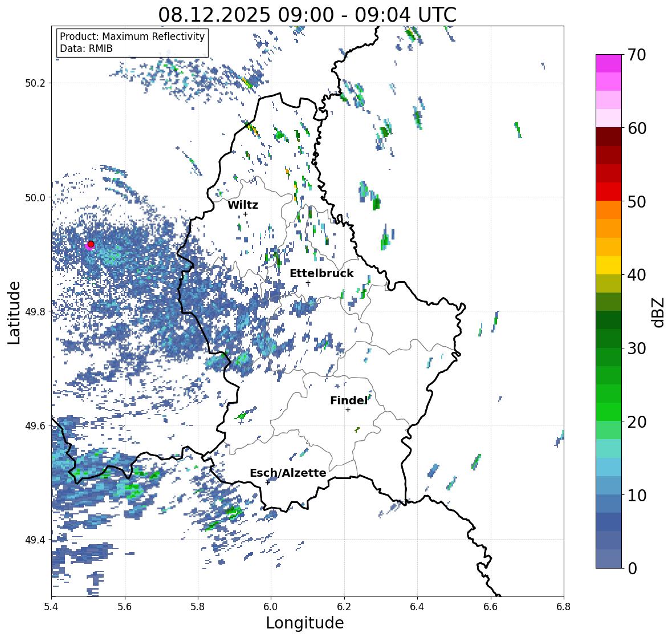Select the Findel station label
This screenshot has width=672, height=637.
349,400
